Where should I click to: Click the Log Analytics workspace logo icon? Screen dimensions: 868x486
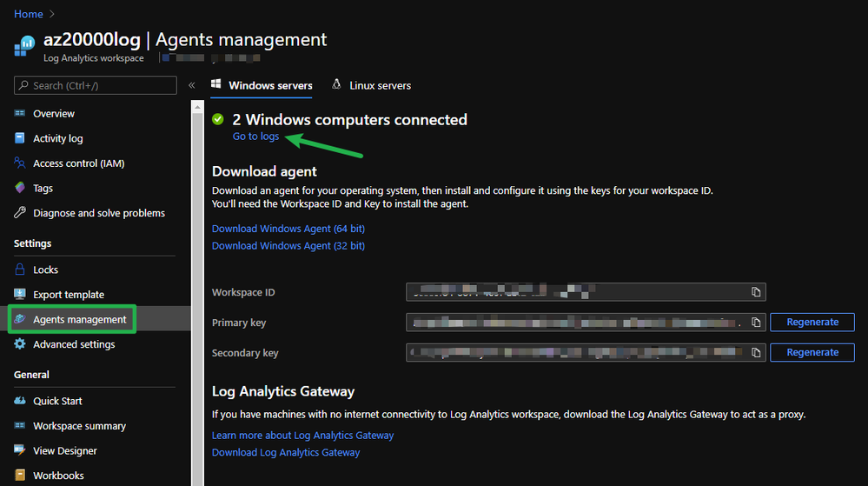[25, 46]
